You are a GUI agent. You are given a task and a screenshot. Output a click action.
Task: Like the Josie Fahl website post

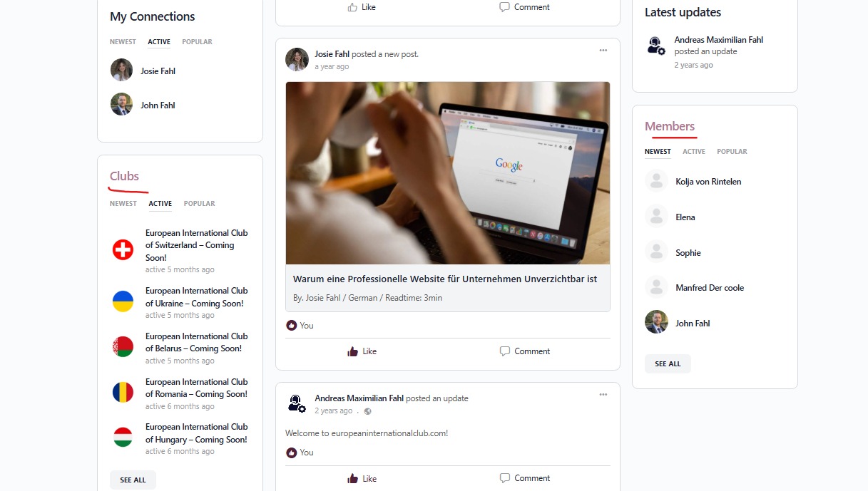[362, 351]
